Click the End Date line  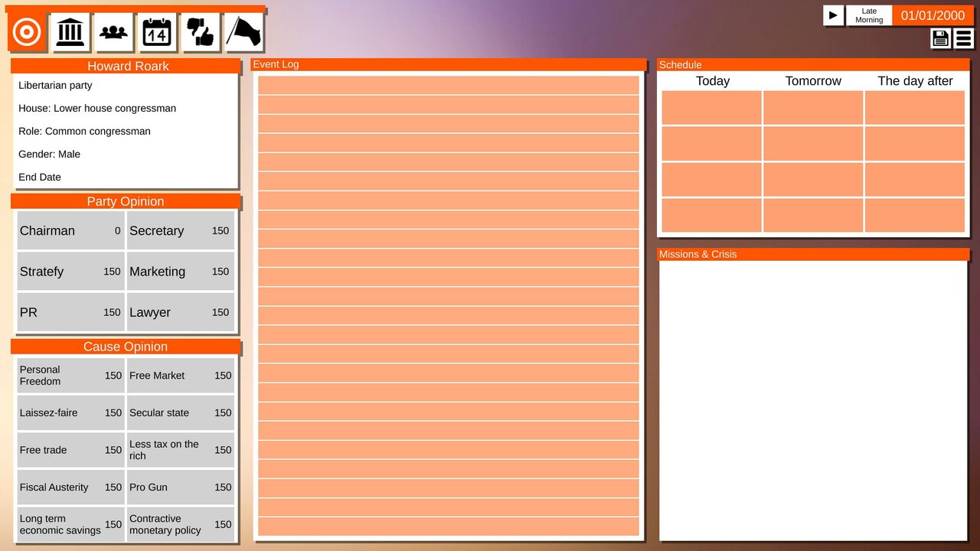40,177
